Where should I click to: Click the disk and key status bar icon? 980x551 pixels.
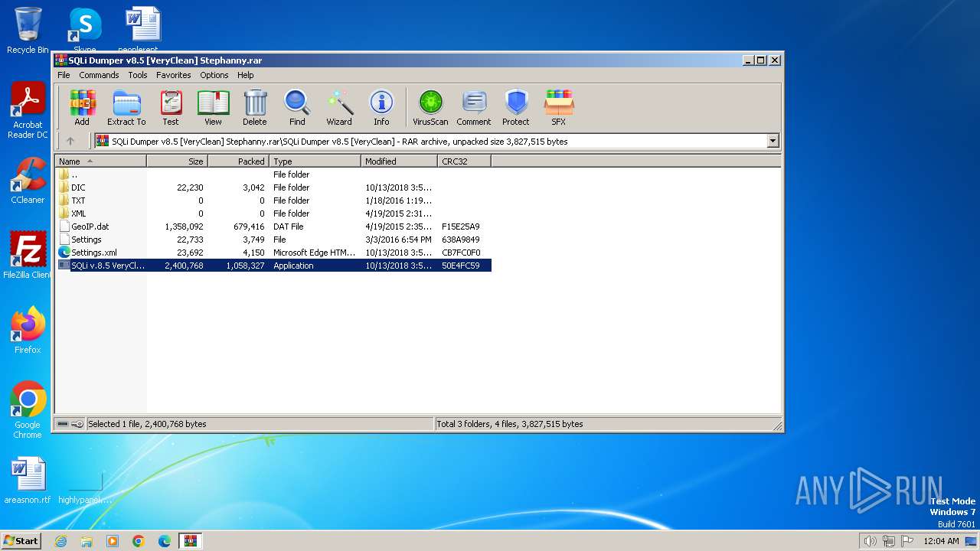click(70, 424)
